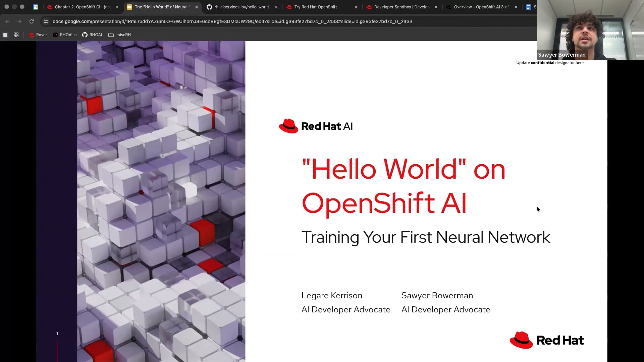Open the RHOAI-c bookmark
644x362 pixels.
click(x=65, y=35)
